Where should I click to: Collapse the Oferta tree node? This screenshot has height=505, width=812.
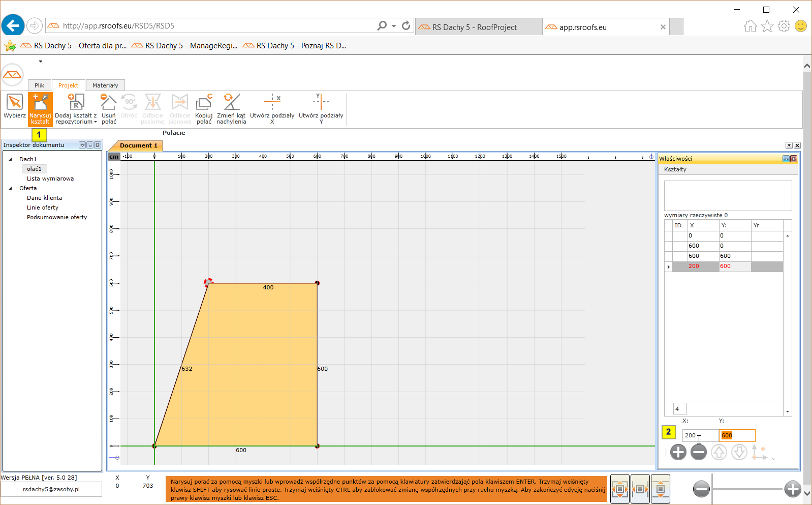[x=11, y=188]
